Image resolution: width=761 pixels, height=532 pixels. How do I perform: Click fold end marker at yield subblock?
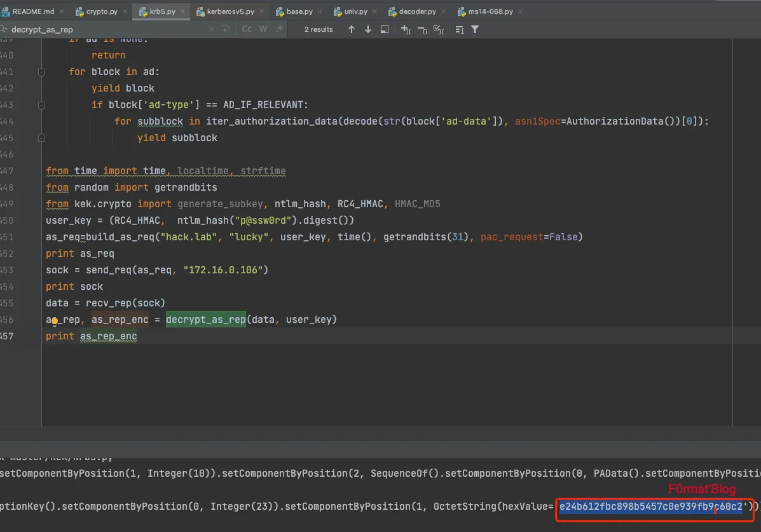pos(41,138)
